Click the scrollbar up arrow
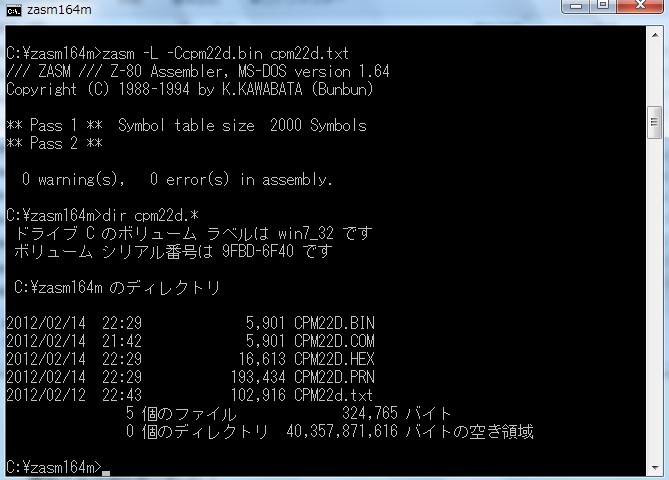Image resolution: width=669 pixels, height=480 pixels. 655,35
